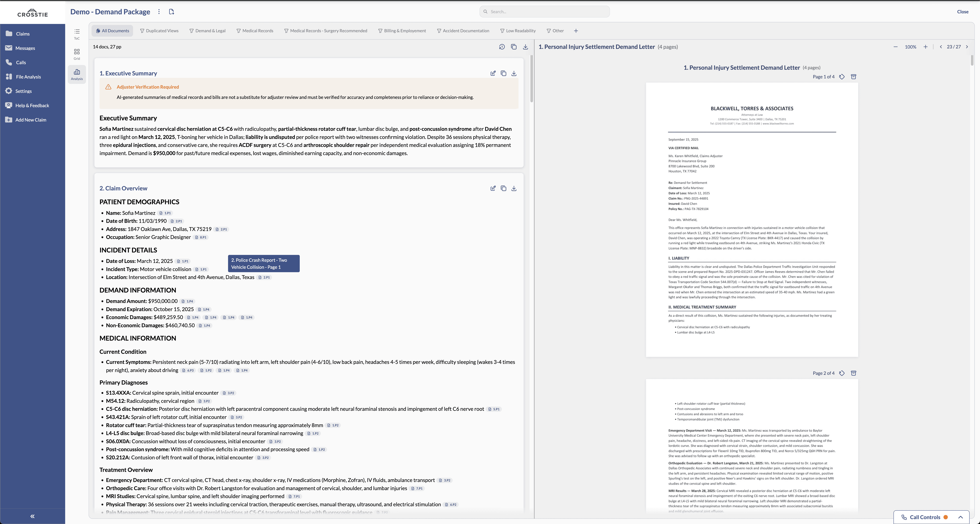
Task: Open File Analysis in sidebar
Action: click(x=28, y=77)
